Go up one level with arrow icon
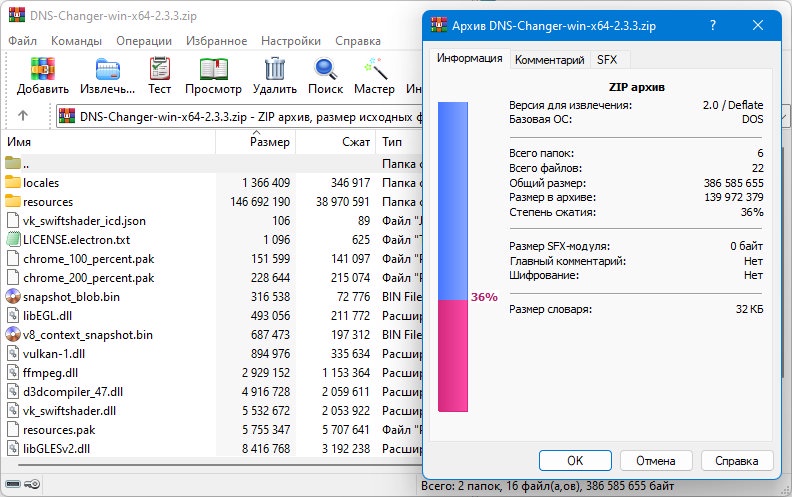This screenshot has width=792, height=497. (23, 116)
